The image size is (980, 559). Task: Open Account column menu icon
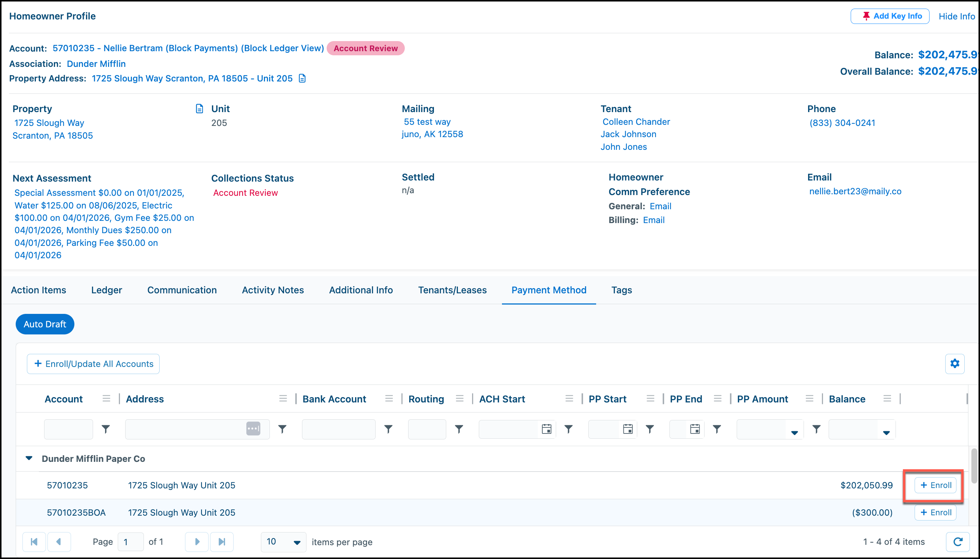pos(107,399)
